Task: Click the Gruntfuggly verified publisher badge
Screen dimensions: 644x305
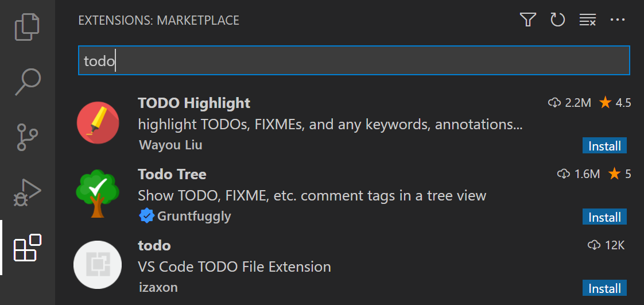Action: pos(147,216)
